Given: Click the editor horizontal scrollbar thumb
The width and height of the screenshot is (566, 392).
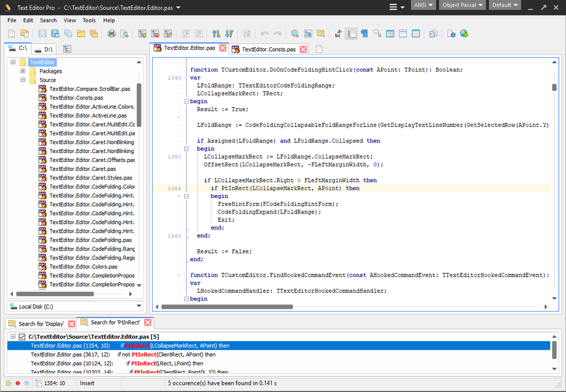Looking at the screenshot, I should [227, 307].
